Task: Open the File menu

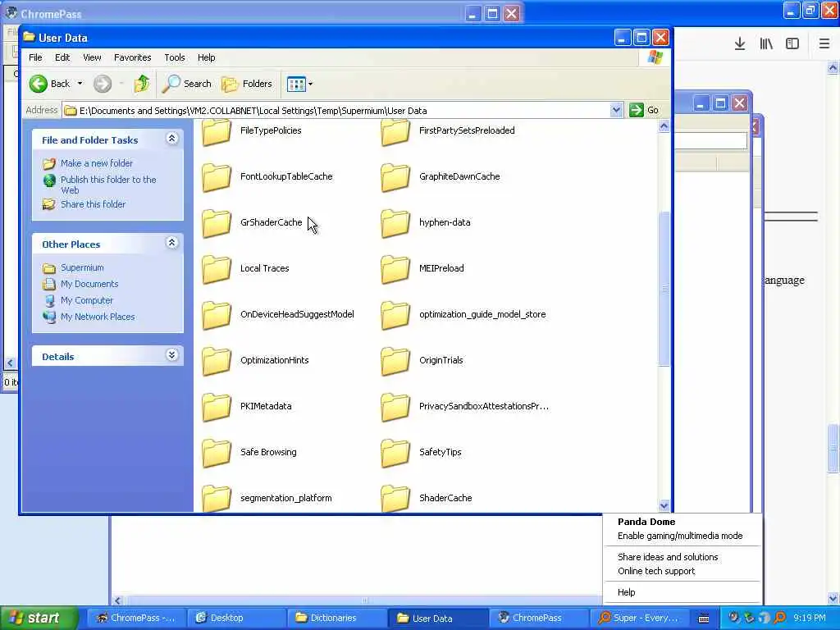Action: (35, 57)
